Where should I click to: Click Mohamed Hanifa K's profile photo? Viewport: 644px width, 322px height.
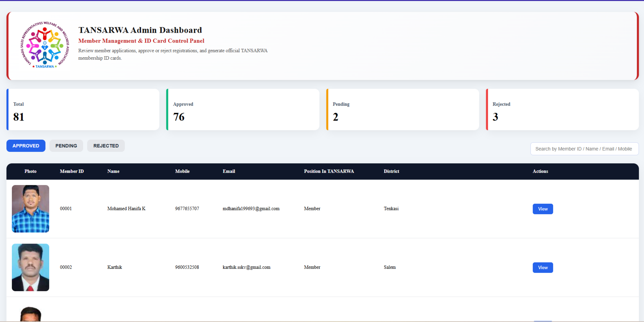[x=31, y=209]
